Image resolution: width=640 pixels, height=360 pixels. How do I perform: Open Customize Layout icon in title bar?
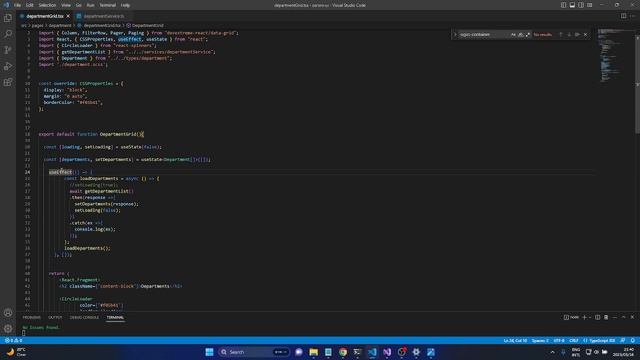click(x=590, y=5)
